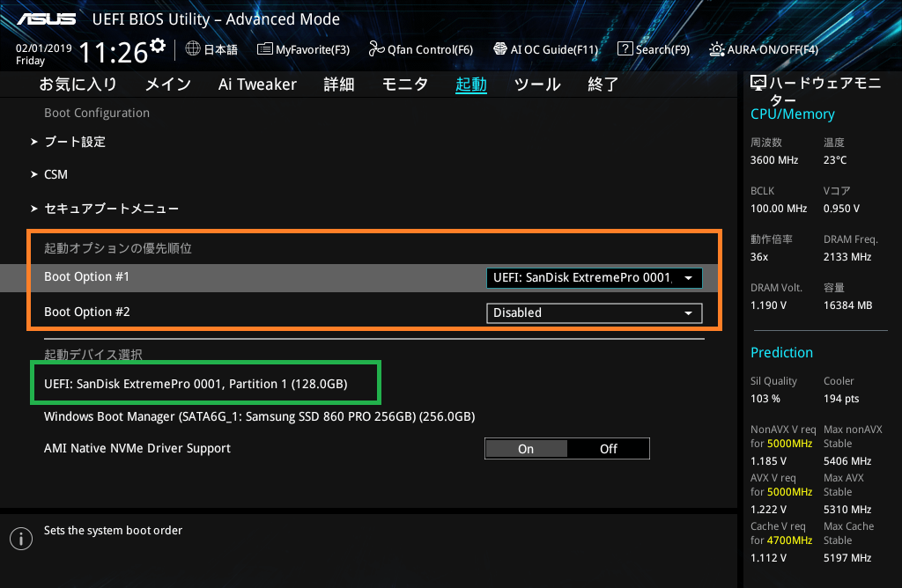The width and height of the screenshot is (902, 588).
Task: Switch to the Ai Tweaker tab
Action: coord(257,85)
